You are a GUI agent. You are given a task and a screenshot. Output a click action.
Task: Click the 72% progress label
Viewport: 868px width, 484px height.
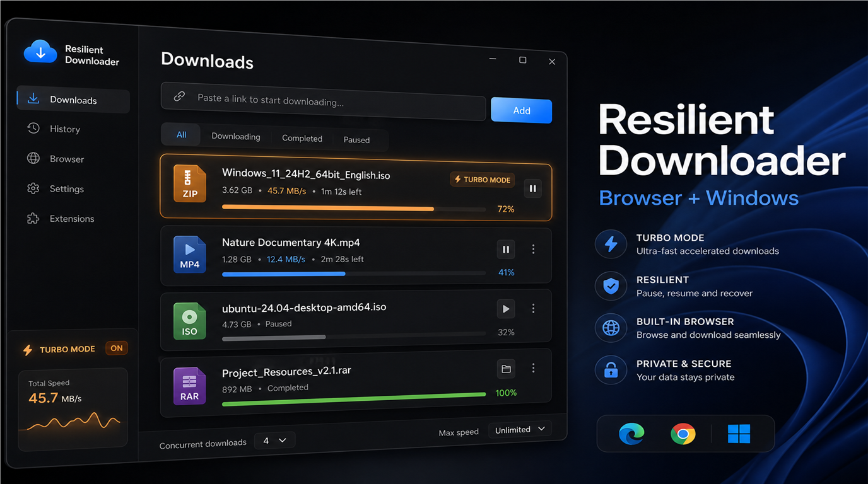[506, 209]
